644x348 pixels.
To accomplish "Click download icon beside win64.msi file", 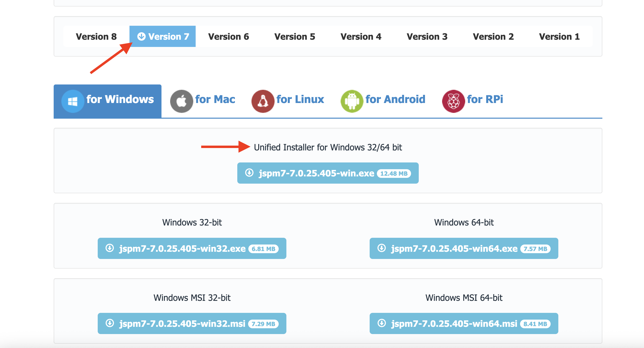I will pyautogui.click(x=381, y=323).
